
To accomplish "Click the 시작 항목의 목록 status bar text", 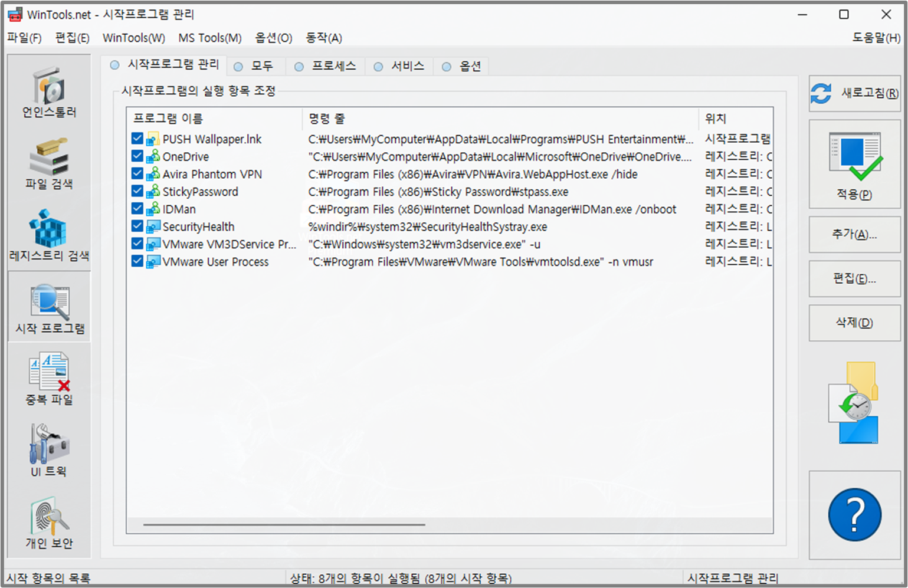I will coord(48,579).
